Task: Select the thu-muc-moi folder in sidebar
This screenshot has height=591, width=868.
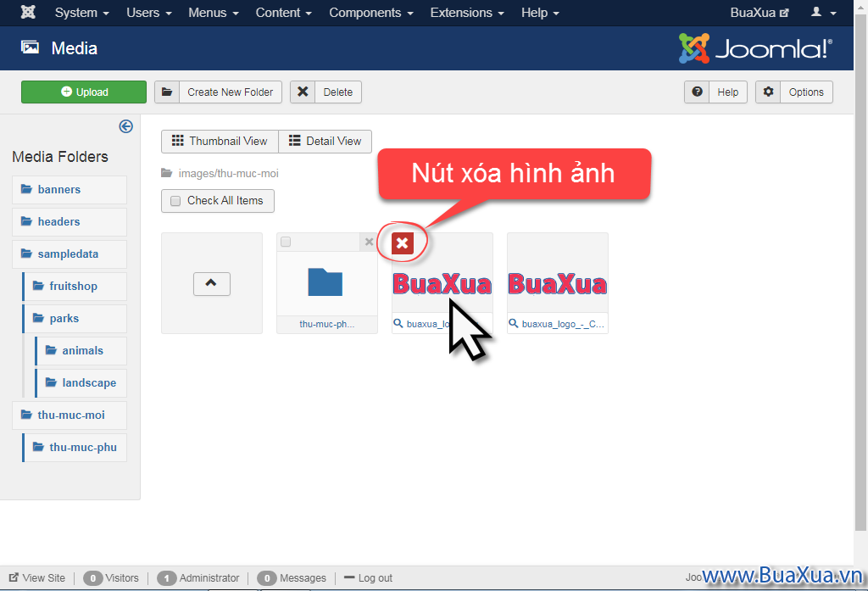Action: [x=70, y=415]
